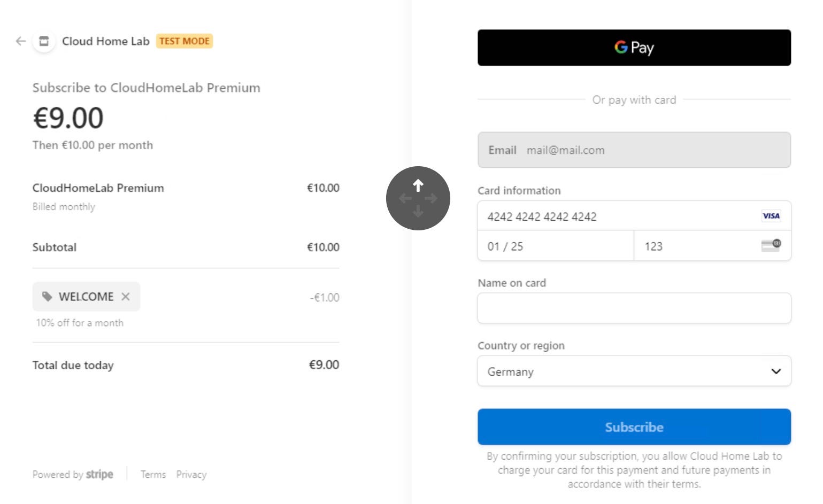
Task: Open the Country or region dropdown
Action: click(634, 371)
